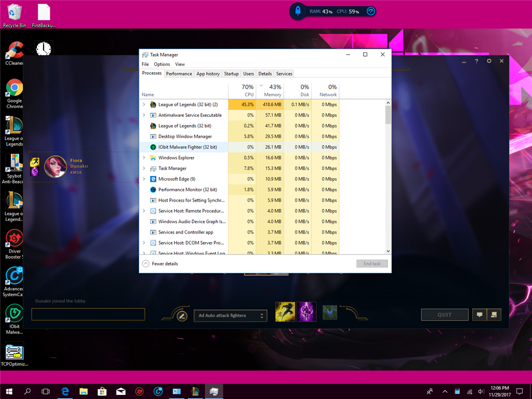Sort processes by Network column header
Image resolution: width=532 pixels, height=399 pixels.
coord(326,90)
